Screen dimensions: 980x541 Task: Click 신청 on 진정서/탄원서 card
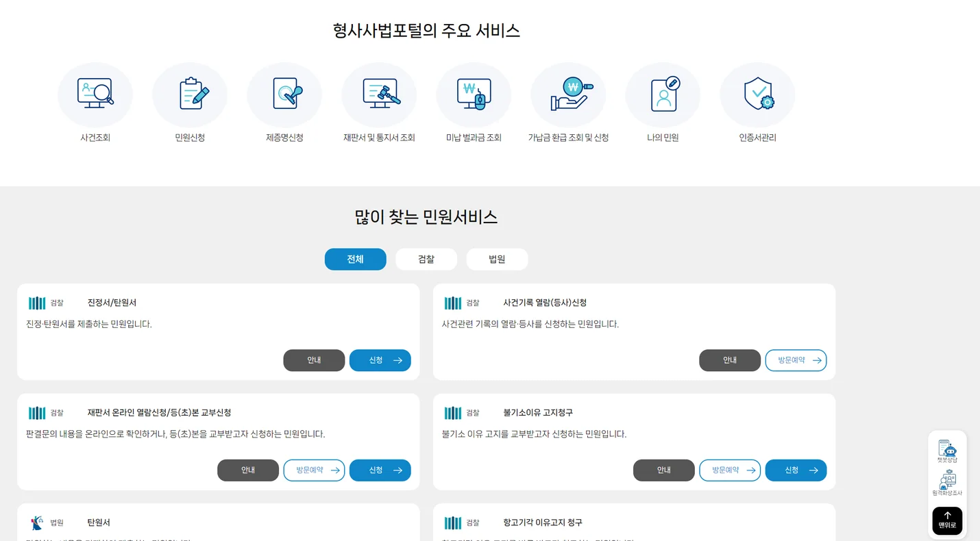pyautogui.click(x=380, y=360)
